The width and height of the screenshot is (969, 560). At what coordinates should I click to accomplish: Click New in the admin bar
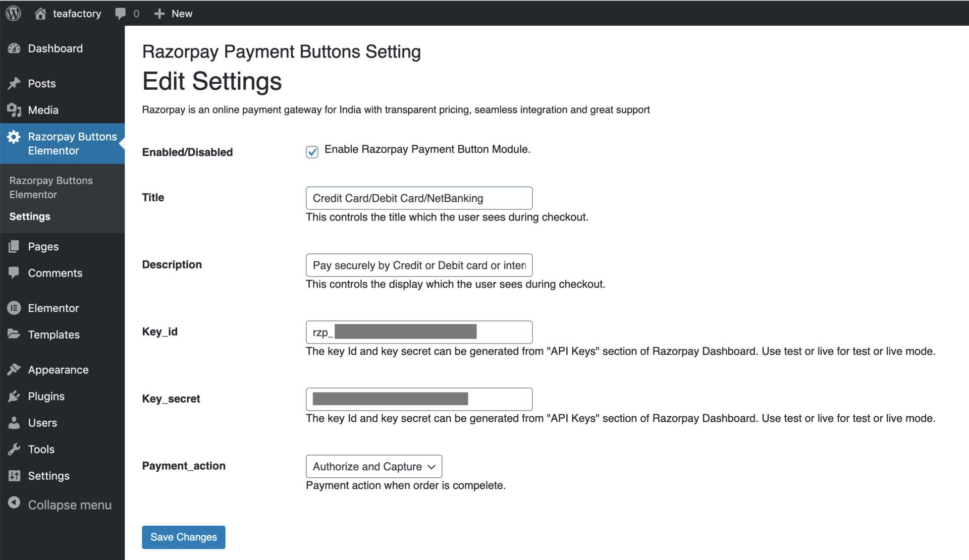[x=182, y=14]
